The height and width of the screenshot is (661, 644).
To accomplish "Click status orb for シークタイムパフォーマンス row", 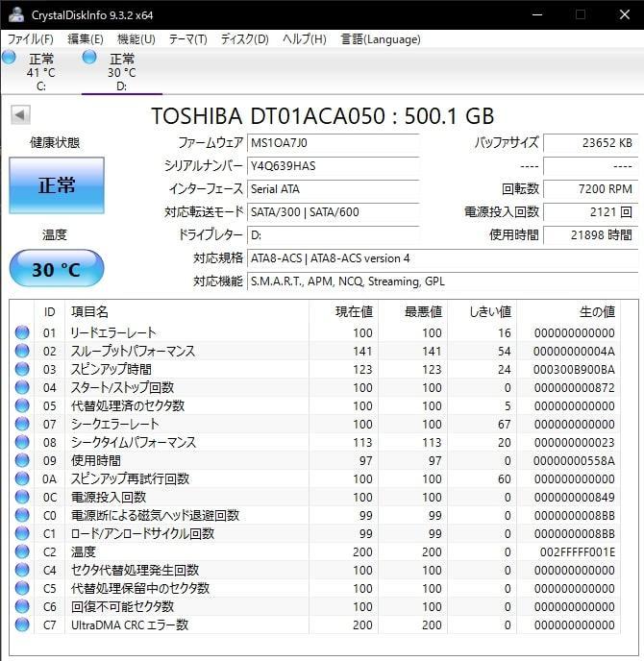I will (x=22, y=442).
